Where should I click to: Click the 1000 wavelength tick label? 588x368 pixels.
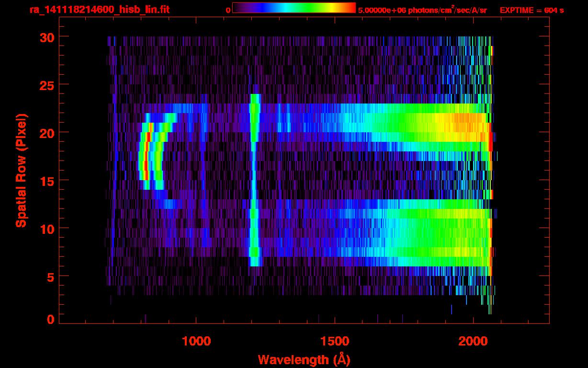[x=196, y=341]
